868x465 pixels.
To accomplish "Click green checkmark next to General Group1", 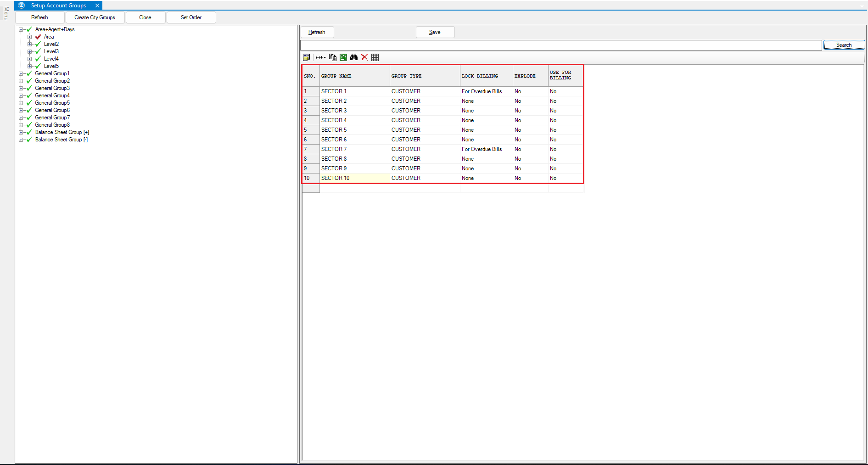I will click(29, 73).
